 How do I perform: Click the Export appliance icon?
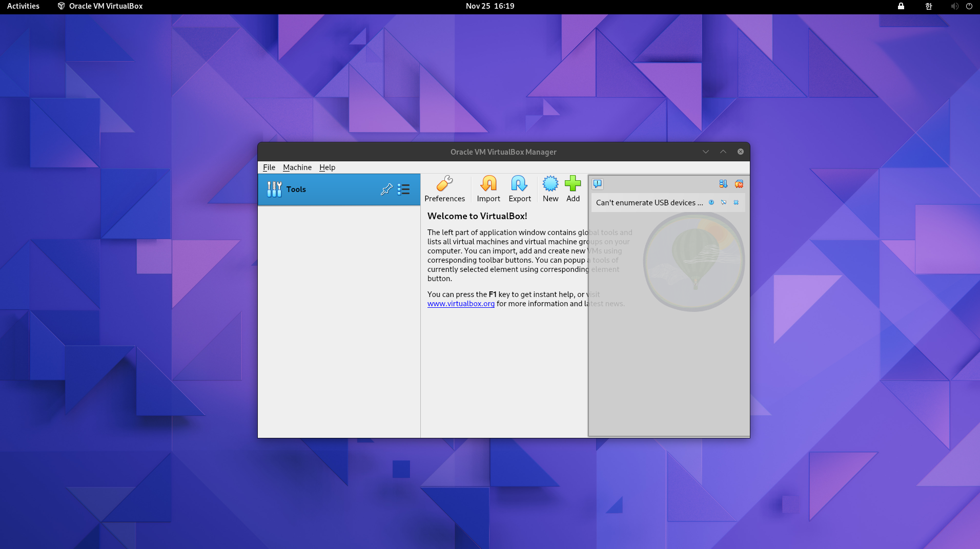[x=519, y=189]
